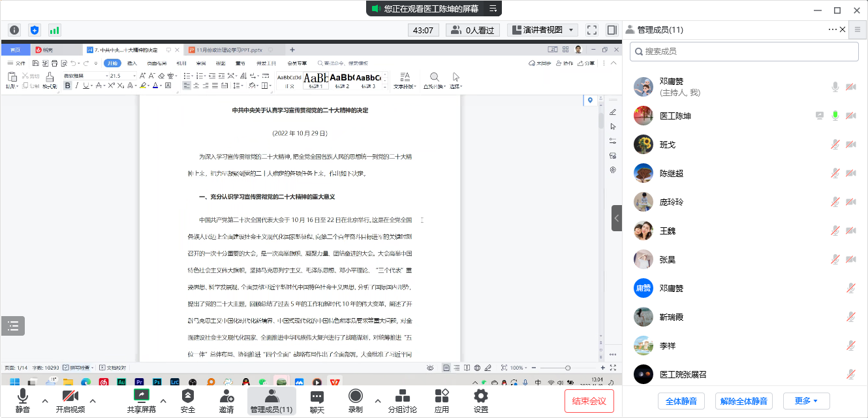This screenshot has width=868, height=418.
Task: Open the 邀请 invite dialog
Action: (x=226, y=401)
